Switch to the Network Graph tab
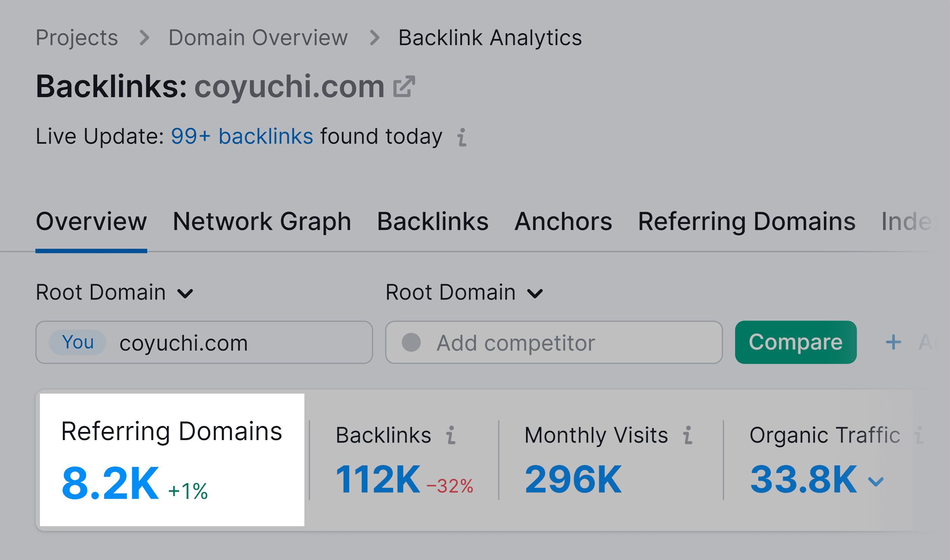The width and height of the screenshot is (950, 560). click(x=261, y=221)
